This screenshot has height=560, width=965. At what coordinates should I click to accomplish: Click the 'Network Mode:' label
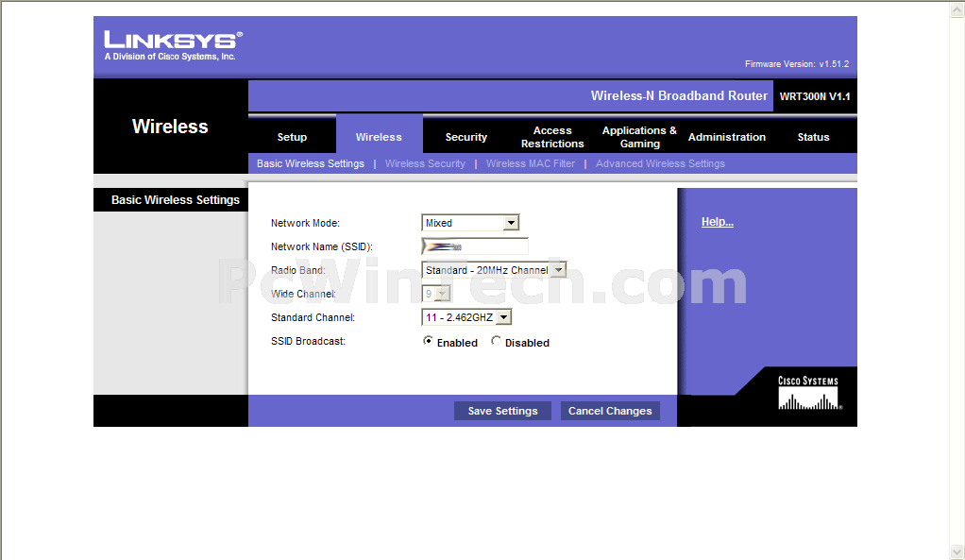(305, 223)
